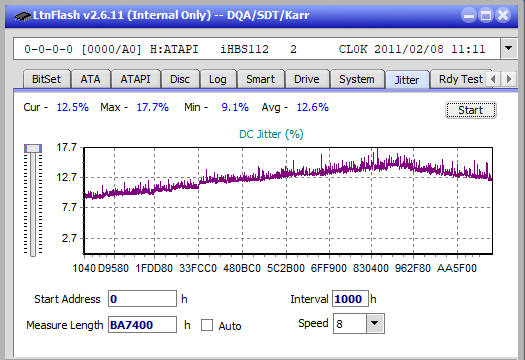Minimize the LtnFlash window

[x=469, y=15]
